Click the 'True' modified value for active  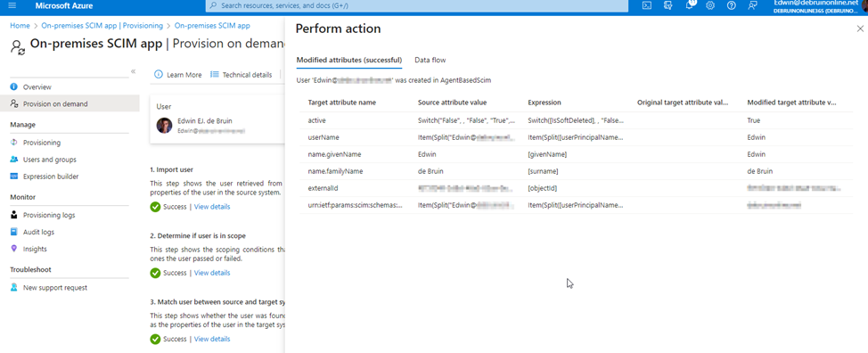753,120
